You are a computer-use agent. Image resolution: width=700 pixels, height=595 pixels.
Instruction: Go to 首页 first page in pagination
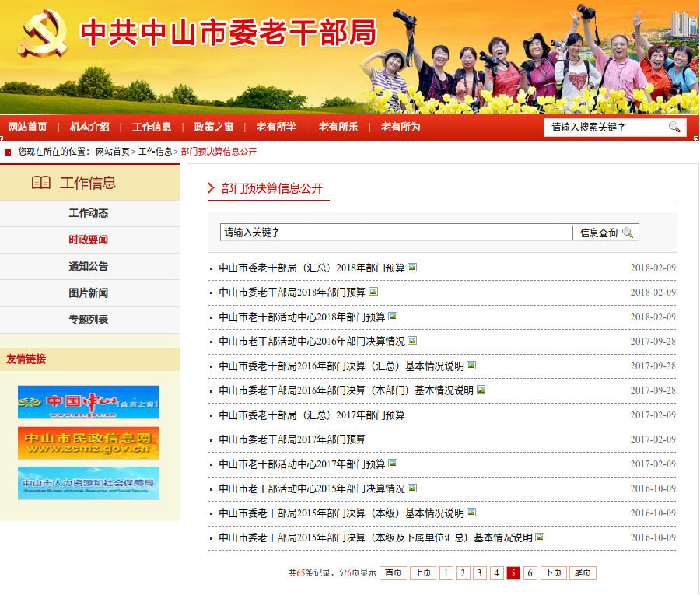(x=393, y=573)
